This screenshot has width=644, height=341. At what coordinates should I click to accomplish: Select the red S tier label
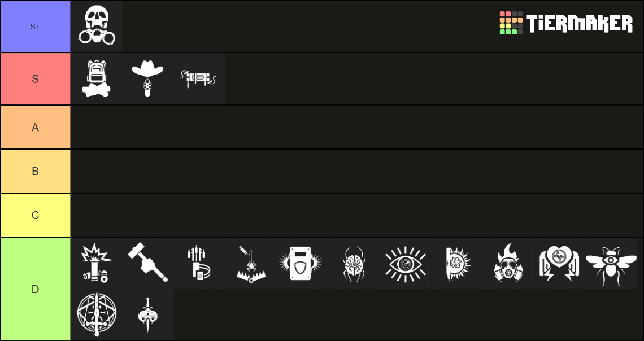[35, 78]
